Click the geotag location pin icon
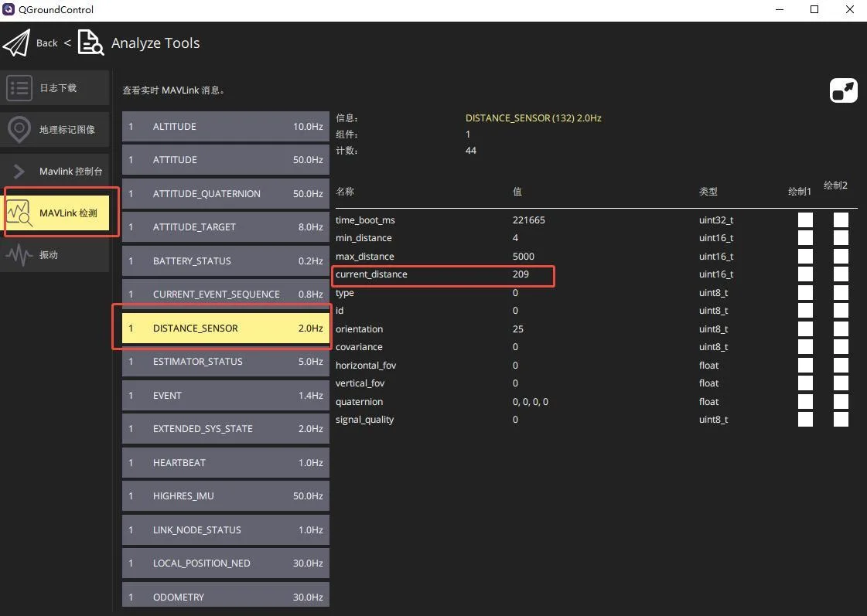 coord(19,130)
